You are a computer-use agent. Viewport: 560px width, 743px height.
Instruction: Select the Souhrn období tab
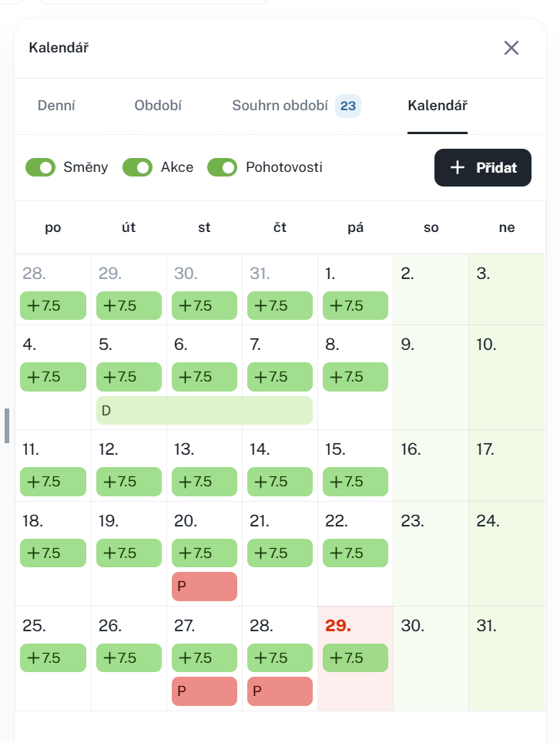pyautogui.click(x=280, y=106)
